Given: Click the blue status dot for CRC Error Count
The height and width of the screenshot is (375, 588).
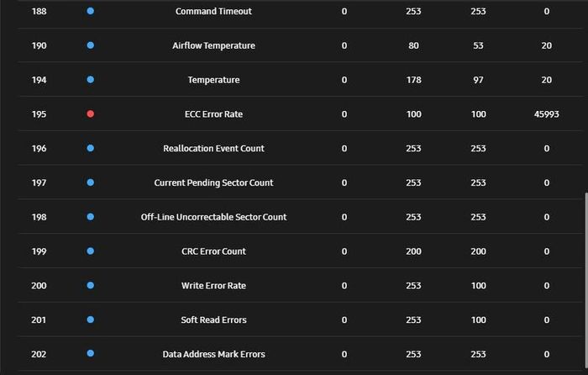Looking at the screenshot, I should coord(91,251).
